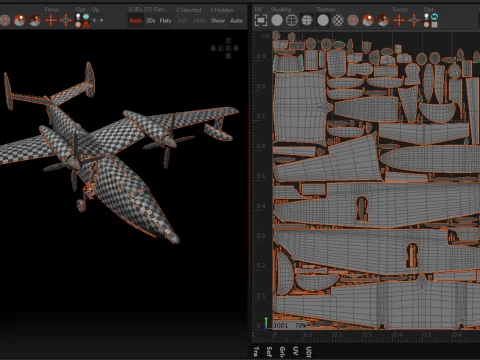Viewport: 480px width, 360px height.
Task: Open the UV vertical tab
Action: (x=295, y=351)
